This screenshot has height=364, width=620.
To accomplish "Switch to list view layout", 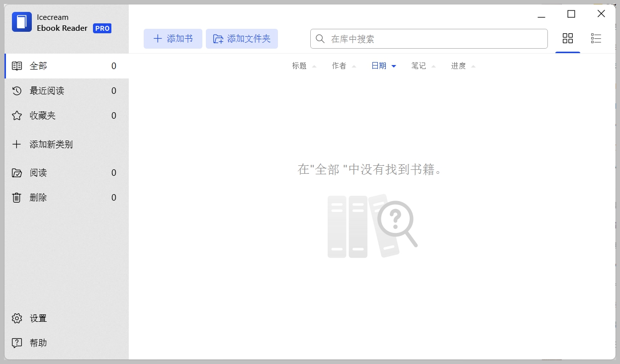I will point(596,38).
